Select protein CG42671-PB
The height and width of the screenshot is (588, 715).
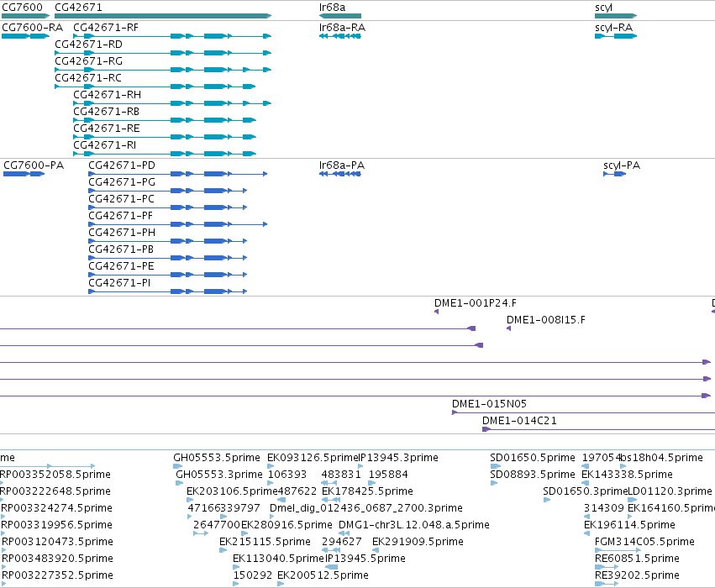tap(121, 249)
